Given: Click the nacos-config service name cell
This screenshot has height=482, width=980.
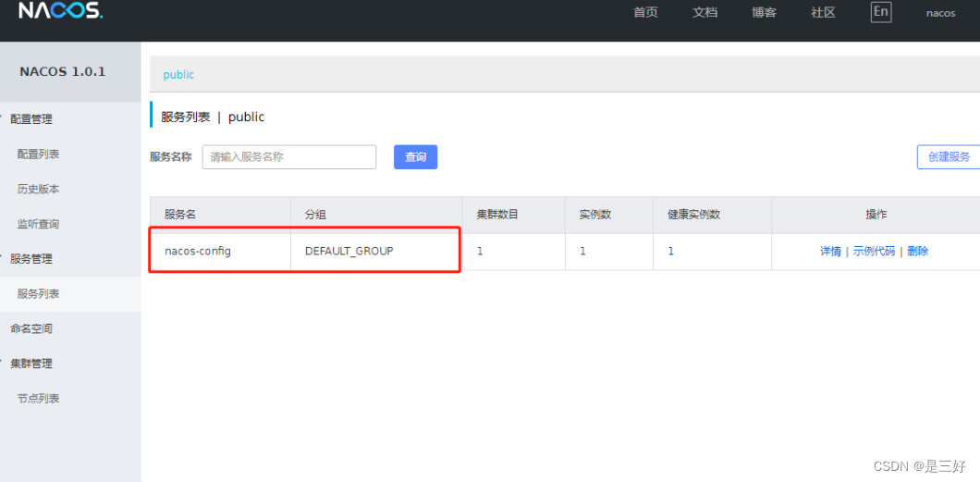Looking at the screenshot, I should [x=220, y=252].
